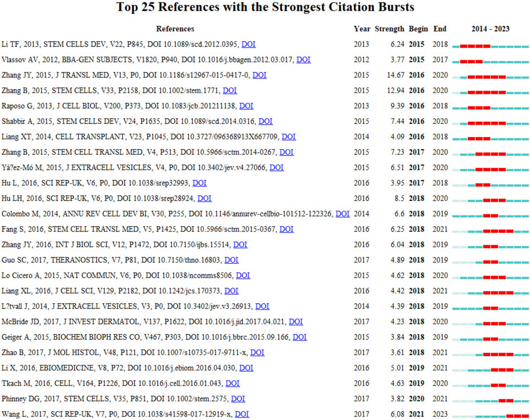Viewport: 530px width, 420px height.
Task: Click the Begin column header
Action: point(418,29)
